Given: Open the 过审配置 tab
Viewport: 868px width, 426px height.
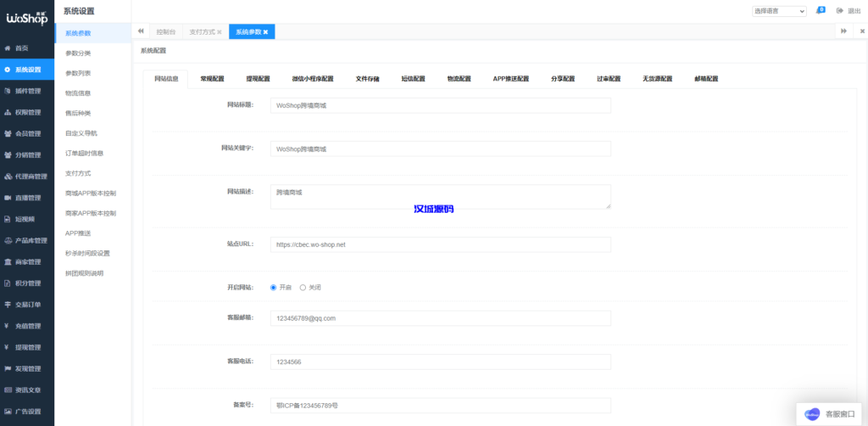Looking at the screenshot, I should (x=609, y=79).
